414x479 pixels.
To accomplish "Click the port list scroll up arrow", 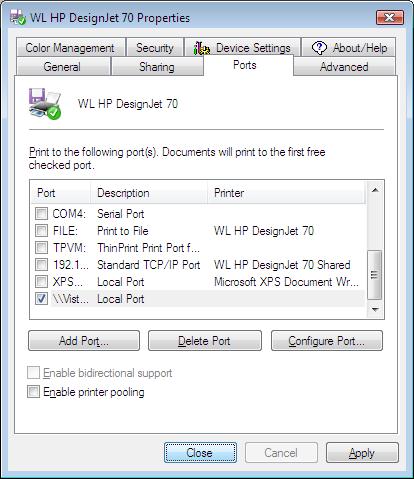I will pos(375,190).
